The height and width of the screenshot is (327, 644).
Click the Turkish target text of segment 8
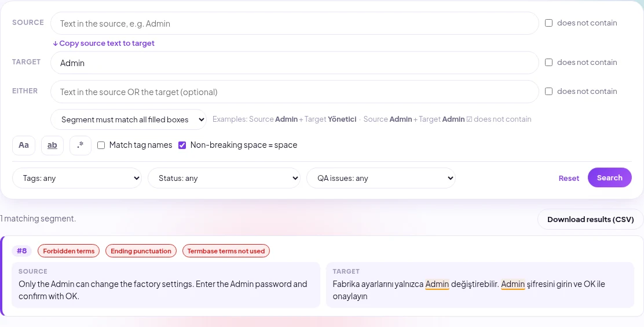pos(469,290)
